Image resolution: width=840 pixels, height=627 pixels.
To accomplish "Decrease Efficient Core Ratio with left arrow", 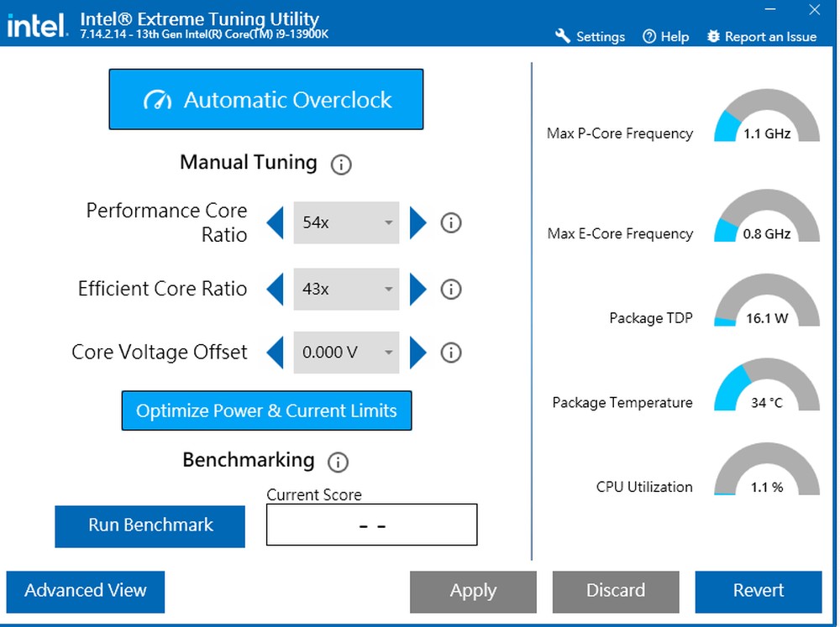I will [x=276, y=289].
